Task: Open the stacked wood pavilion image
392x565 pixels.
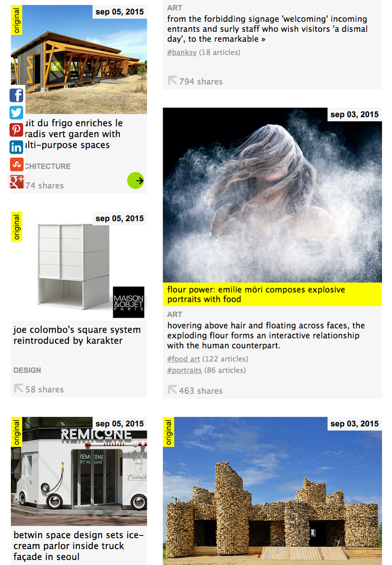Action: tap(272, 491)
